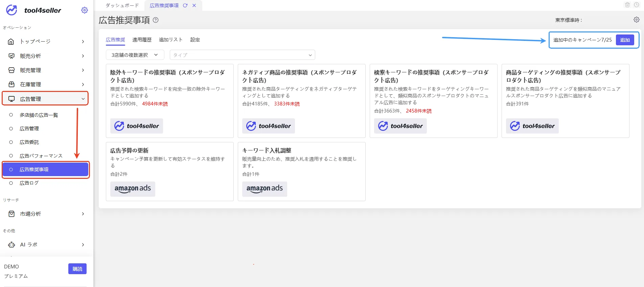Select 広告推奨事項 in the sidebar

tap(46, 169)
